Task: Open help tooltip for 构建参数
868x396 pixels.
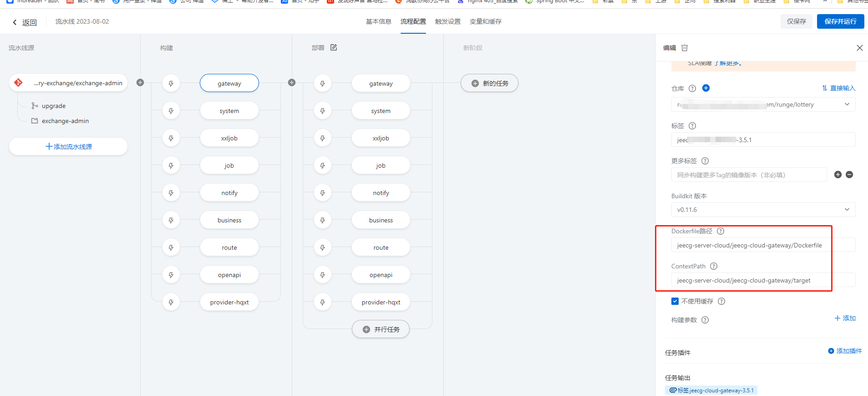Action: point(705,320)
